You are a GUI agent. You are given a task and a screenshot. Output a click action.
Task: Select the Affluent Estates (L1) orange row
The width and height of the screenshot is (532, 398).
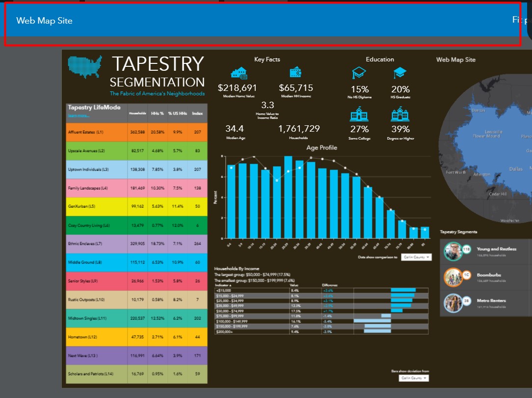[136, 132]
